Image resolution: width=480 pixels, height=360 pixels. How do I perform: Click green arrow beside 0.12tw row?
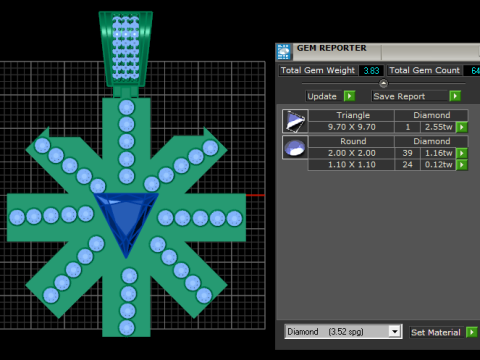tap(462, 165)
